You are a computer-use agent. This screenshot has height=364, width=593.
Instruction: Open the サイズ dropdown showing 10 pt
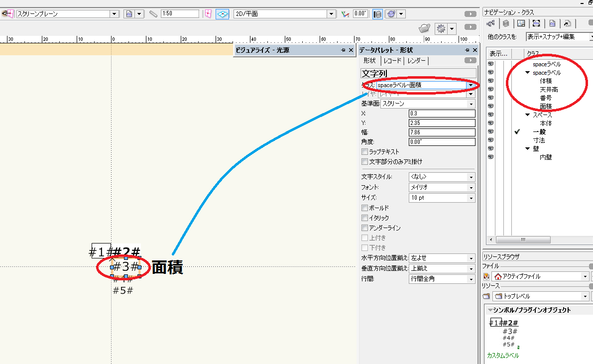pyautogui.click(x=441, y=198)
